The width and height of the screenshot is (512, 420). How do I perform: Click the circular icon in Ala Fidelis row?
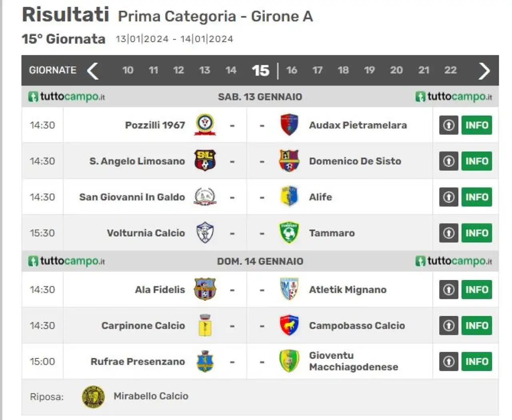coord(449,290)
